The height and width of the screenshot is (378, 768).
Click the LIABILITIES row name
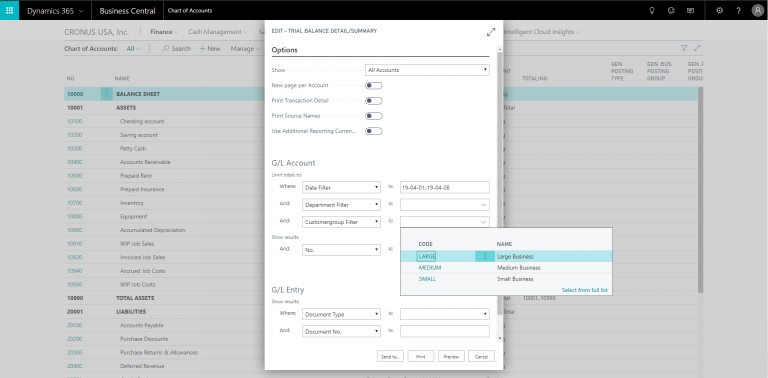point(131,311)
